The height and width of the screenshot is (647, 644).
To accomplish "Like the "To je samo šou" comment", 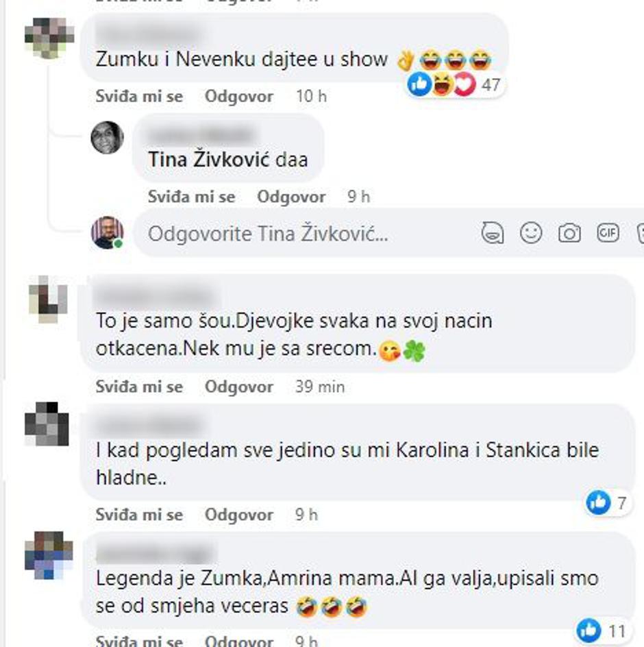I will click(x=139, y=387).
